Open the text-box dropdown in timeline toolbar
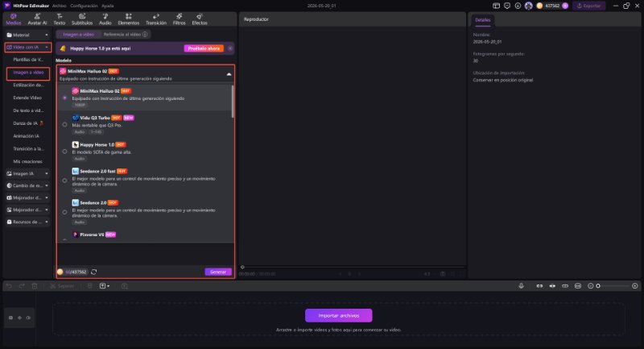The width and height of the screenshot is (644, 349). [x=105, y=285]
